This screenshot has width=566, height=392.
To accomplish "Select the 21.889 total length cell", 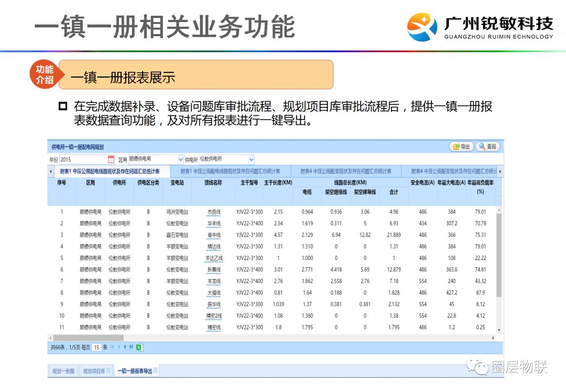I will (394, 235).
